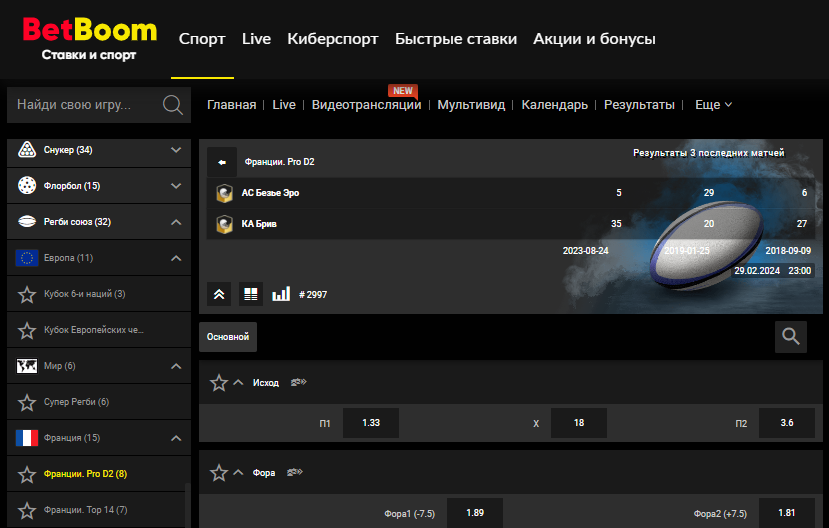The width and height of the screenshot is (829, 528).
Task: Collapse the Исход market chevron
Action: pyautogui.click(x=238, y=382)
